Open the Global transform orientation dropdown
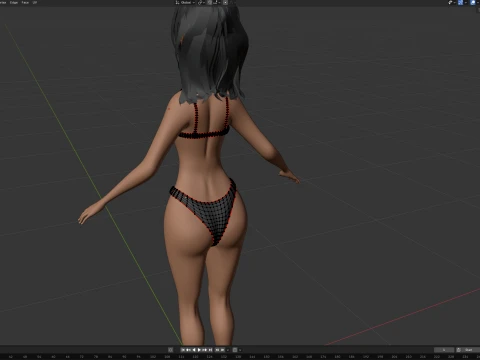The height and width of the screenshot is (360, 480). coord(185,3)
